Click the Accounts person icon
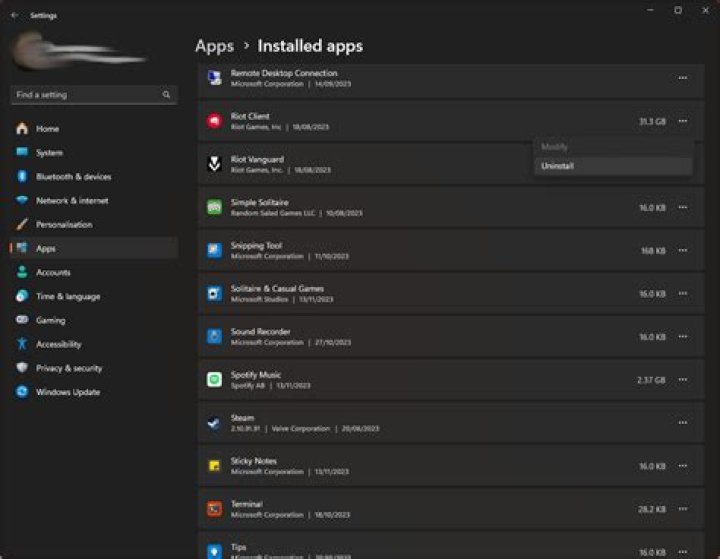This screenshot has height=559, width=720. 22,272
